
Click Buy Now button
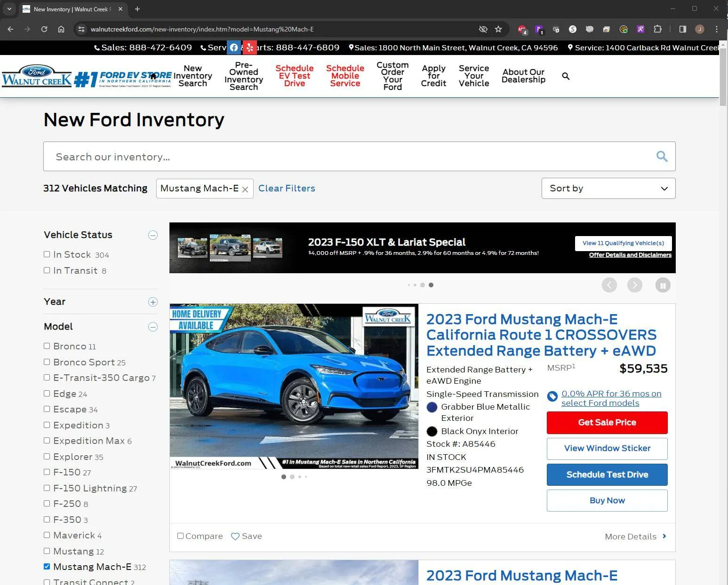coord(607,501)
